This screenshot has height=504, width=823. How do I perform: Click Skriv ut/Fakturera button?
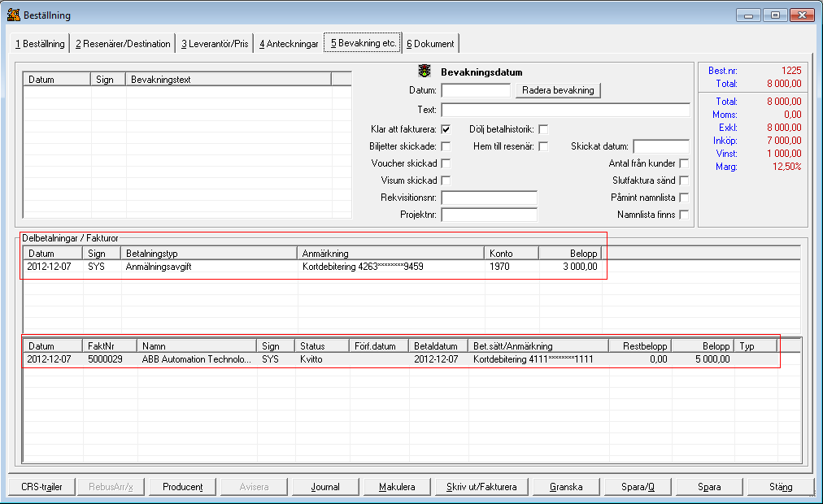481,487
